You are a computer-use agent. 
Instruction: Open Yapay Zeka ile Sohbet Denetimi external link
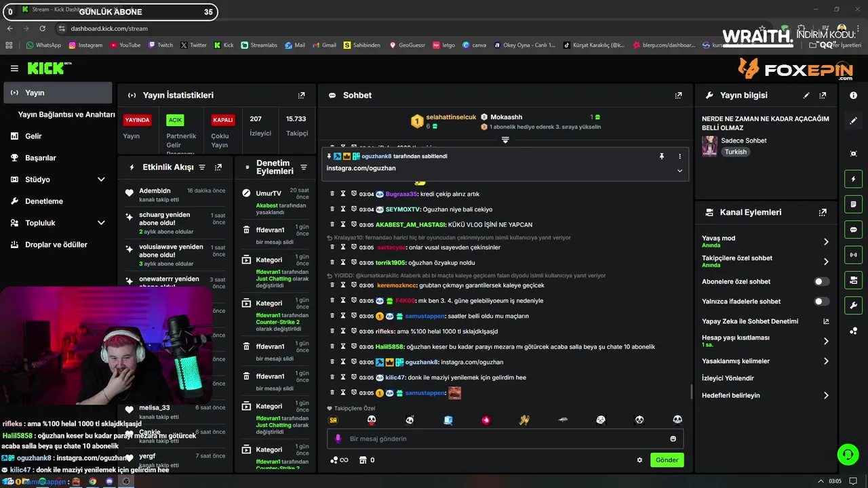point(826,321)
